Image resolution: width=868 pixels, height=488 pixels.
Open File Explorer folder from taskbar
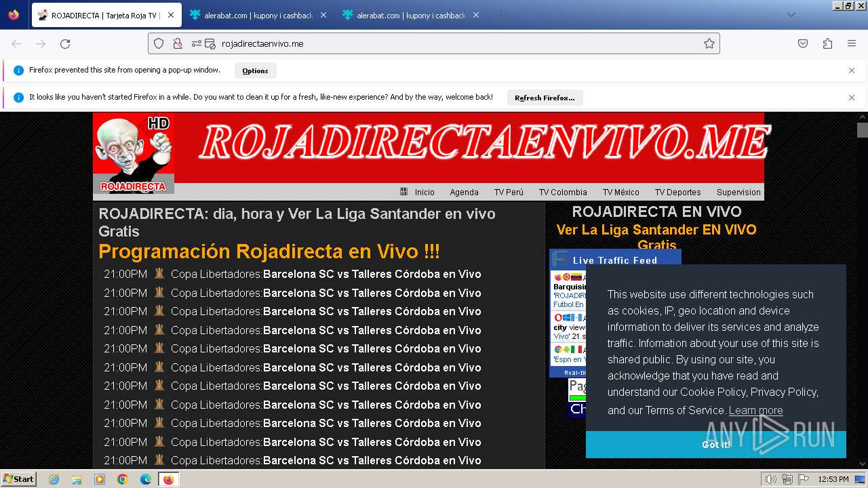77,479
